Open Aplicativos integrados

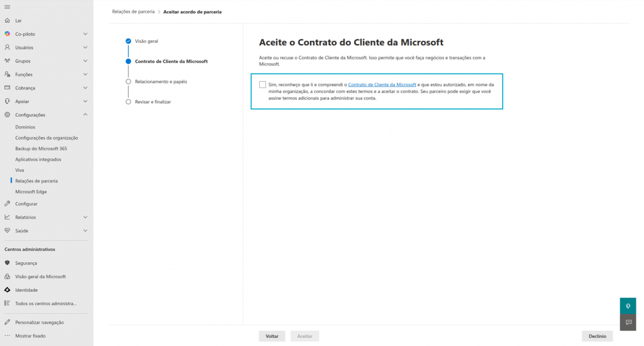[38, 159]
